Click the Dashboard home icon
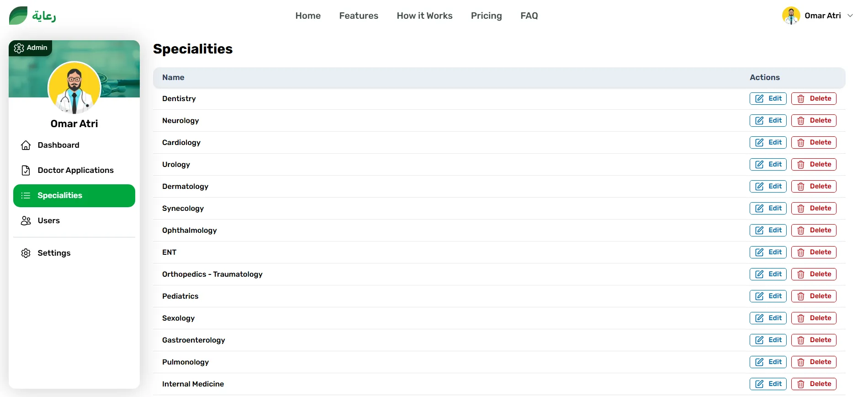868x397 pixels. point(26,145)
